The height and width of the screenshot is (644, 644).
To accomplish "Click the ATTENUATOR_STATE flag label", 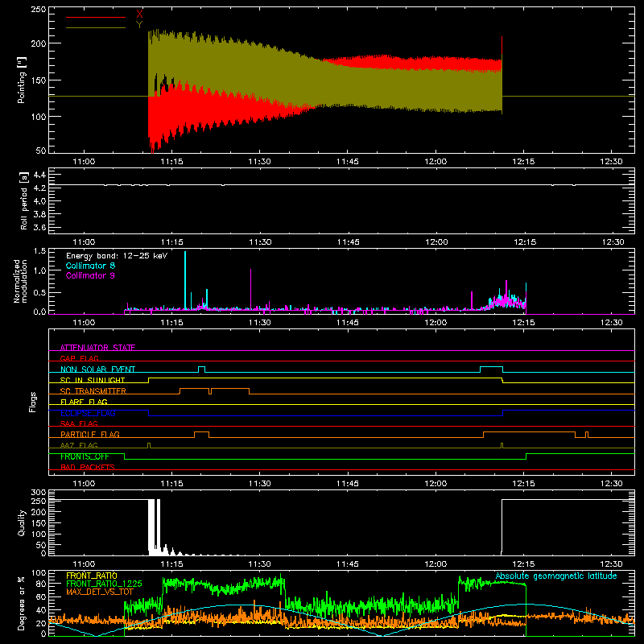I will (97, 348).
